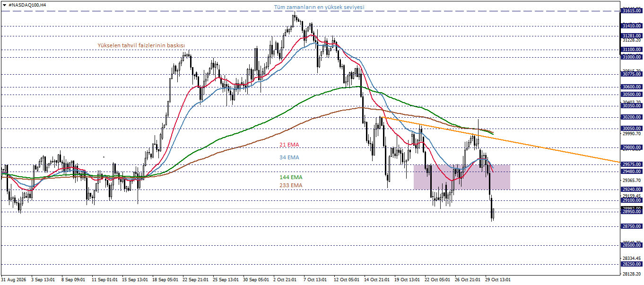Click the 30350.00 price level tag
Viewport: 644px width, 285px height.
click(632, 105)
